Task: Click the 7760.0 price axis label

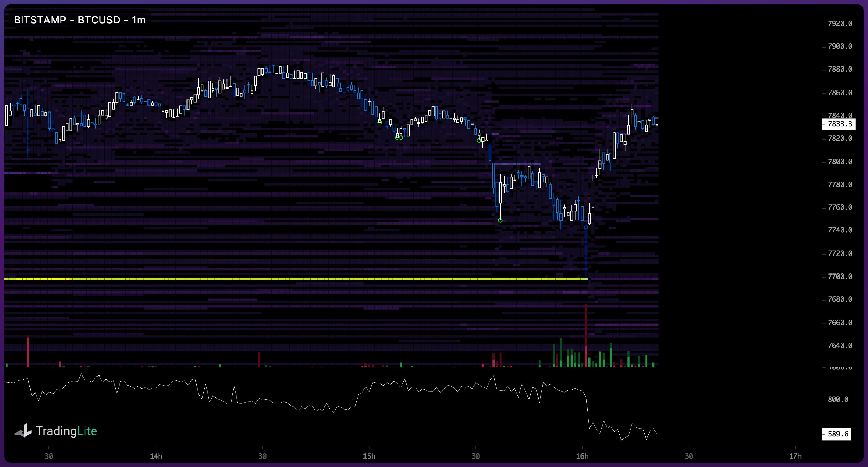Action: (840, 207)
